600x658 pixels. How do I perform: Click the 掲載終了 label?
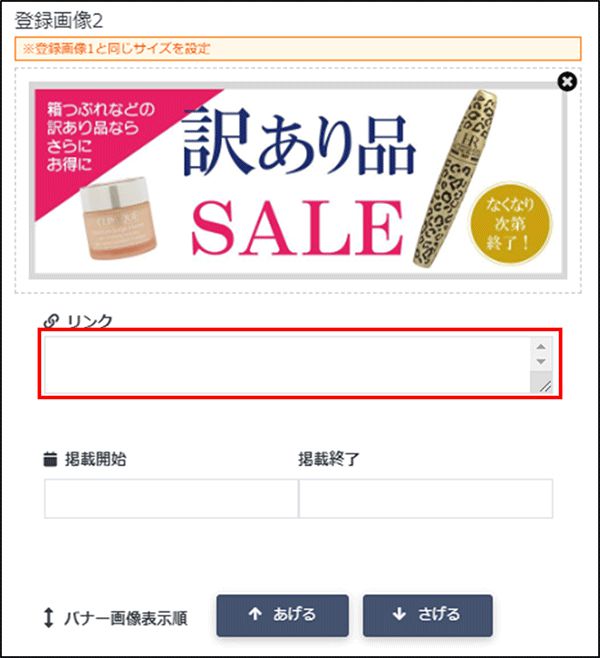(x=329, y=459)
